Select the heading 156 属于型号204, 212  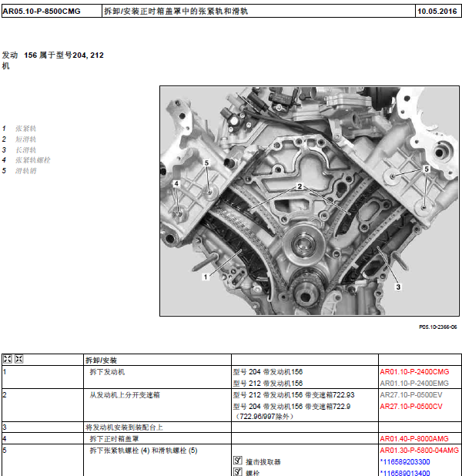tap(64, 55)
